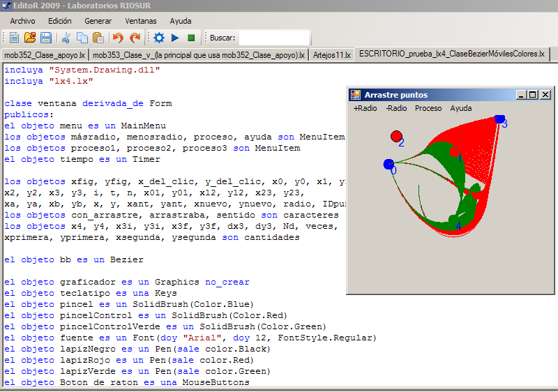Open the Generar menu
Image resolution: width=558 pixels, height=392 pixels.
(98, 21)
